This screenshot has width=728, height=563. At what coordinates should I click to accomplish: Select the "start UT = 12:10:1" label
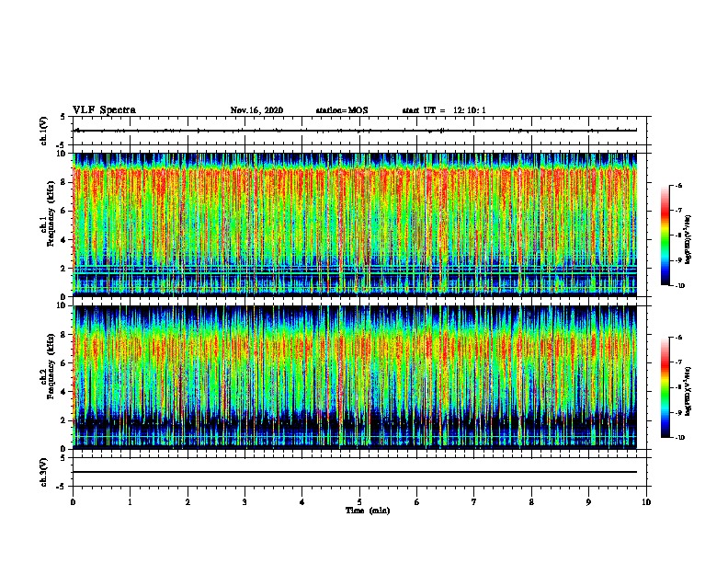(444, 110)
